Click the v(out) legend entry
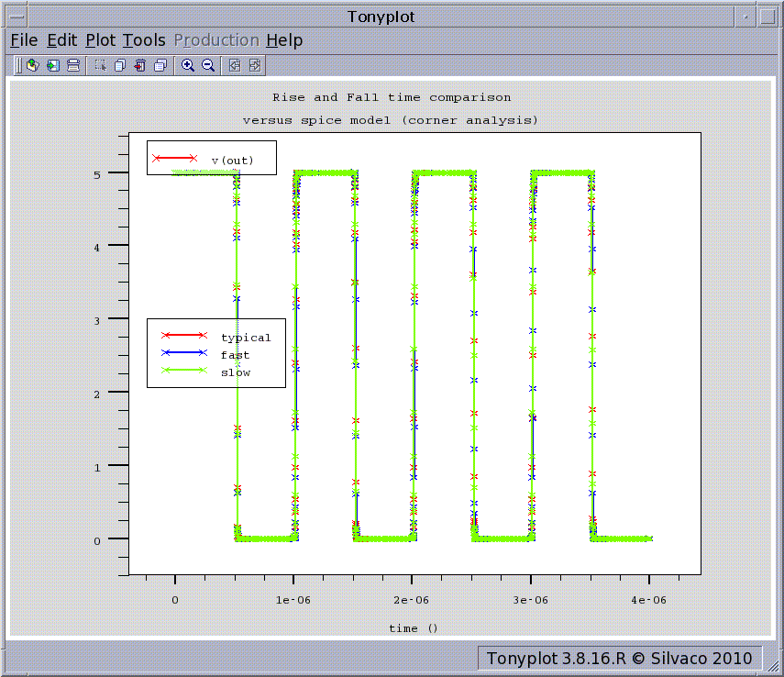The height and width of the screenshot is (677, 784). 212,158
